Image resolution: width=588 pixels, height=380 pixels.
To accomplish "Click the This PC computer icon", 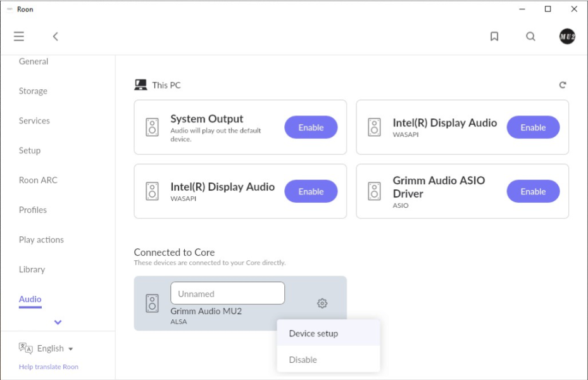I will coord(141,85).
